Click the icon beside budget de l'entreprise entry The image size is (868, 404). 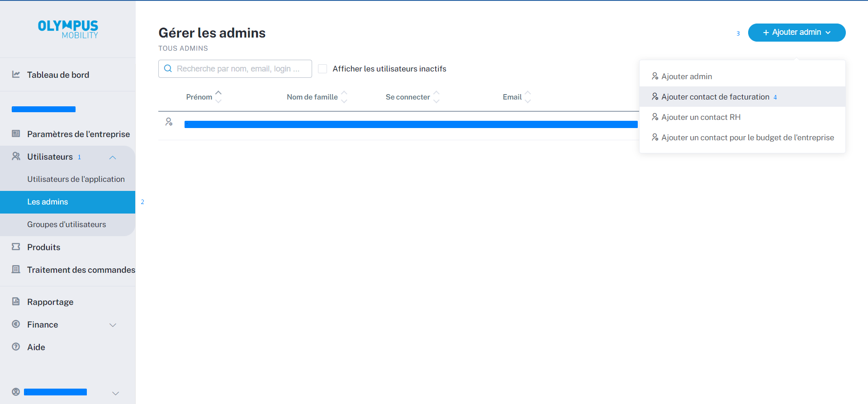(x=655, y=137)
